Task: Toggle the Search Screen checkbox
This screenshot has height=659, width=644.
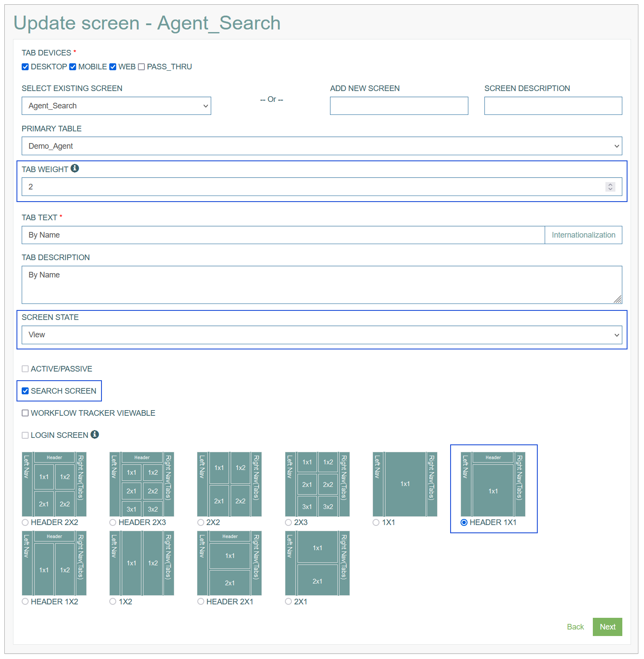Action: coord(25,391)
